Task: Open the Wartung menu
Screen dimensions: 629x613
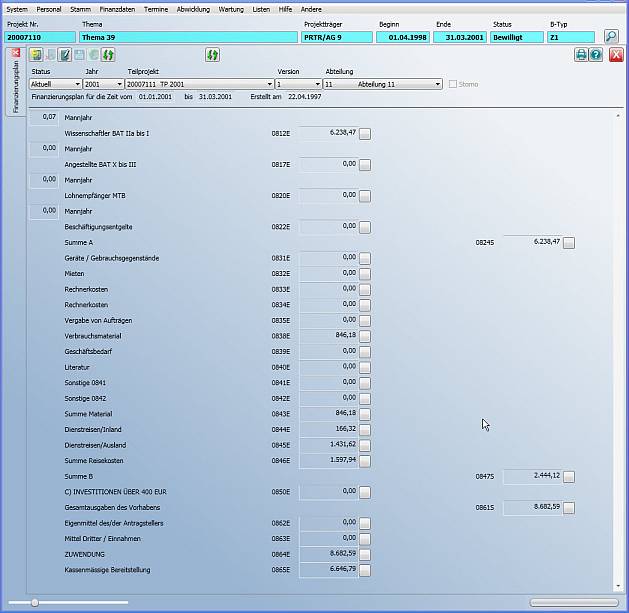Action: [231, 9]
